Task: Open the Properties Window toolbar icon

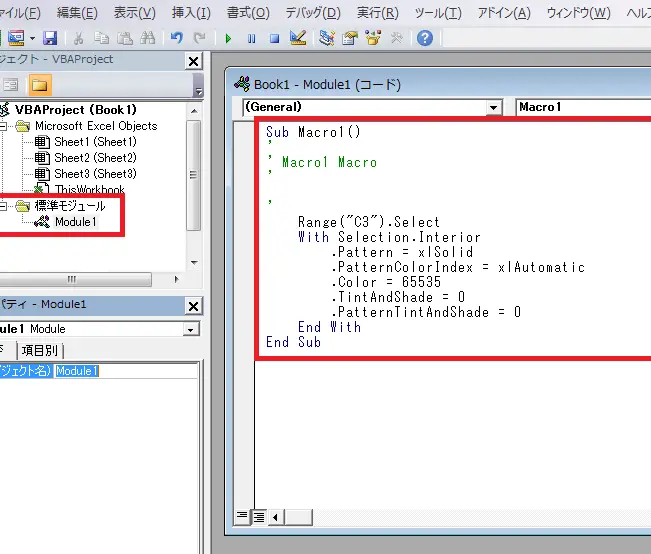Action: (x=350, y=38)
